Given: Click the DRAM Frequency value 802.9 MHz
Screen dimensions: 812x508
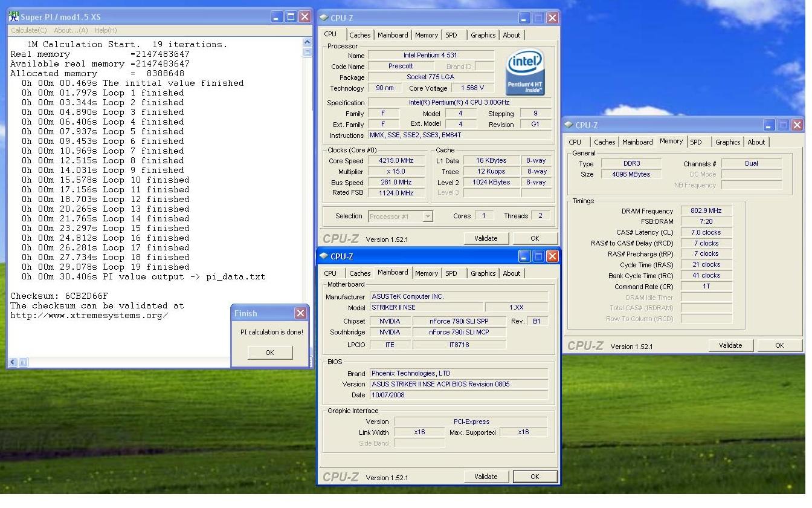Looking at the screenshot, I should coord(706,211).
